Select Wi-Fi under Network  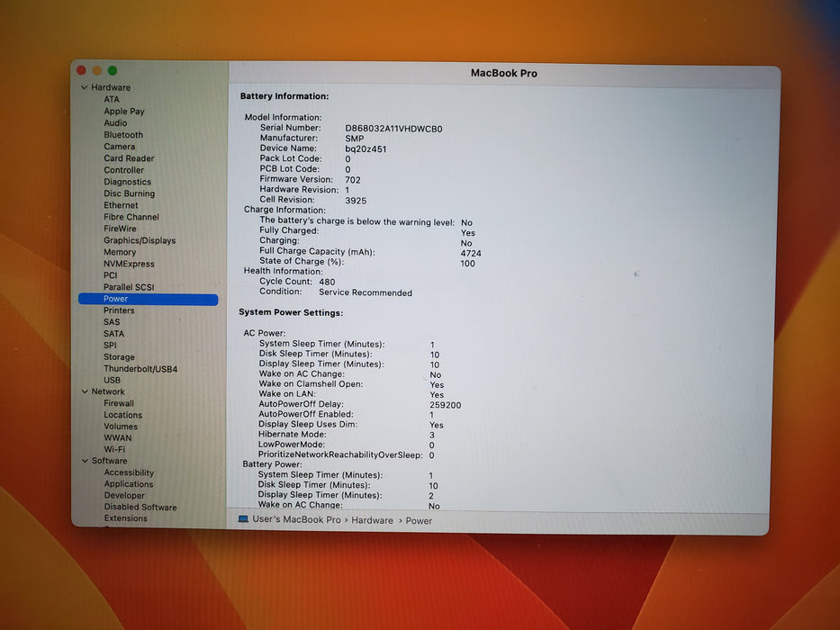(114, 449)
